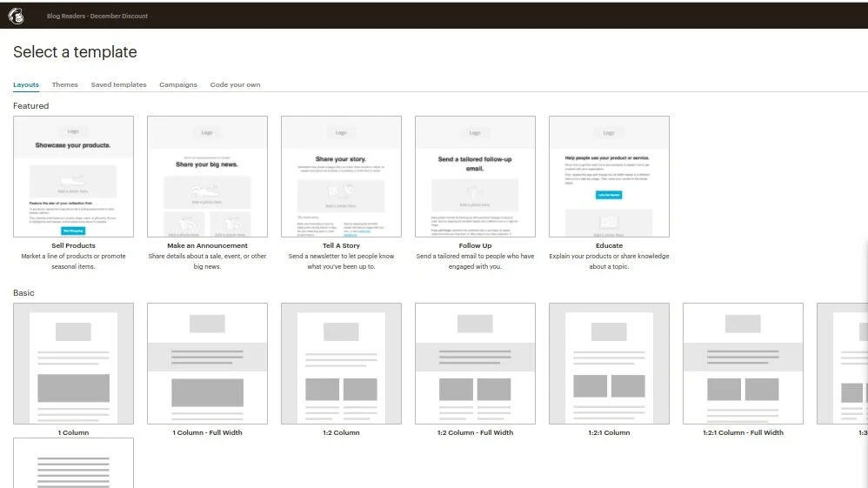Switch to the Campaigns tab
Image resolution: width=868 pixels, height=488 pixels.
178,84
